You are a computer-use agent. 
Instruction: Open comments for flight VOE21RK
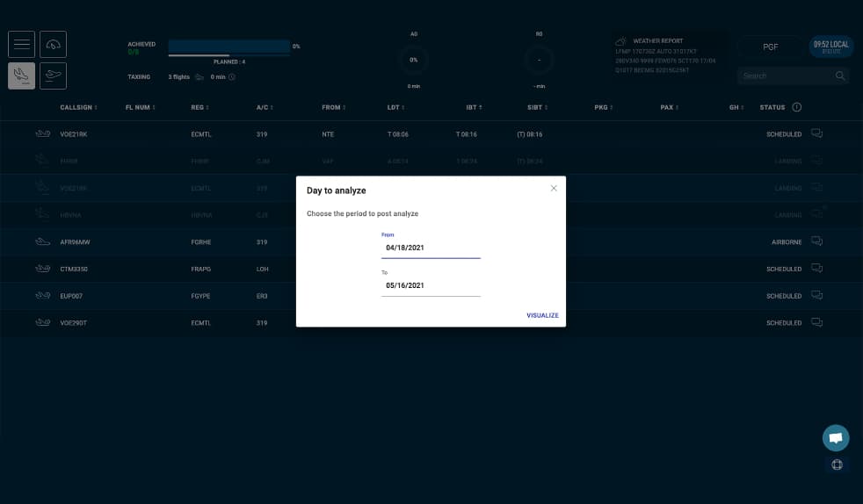816,133
